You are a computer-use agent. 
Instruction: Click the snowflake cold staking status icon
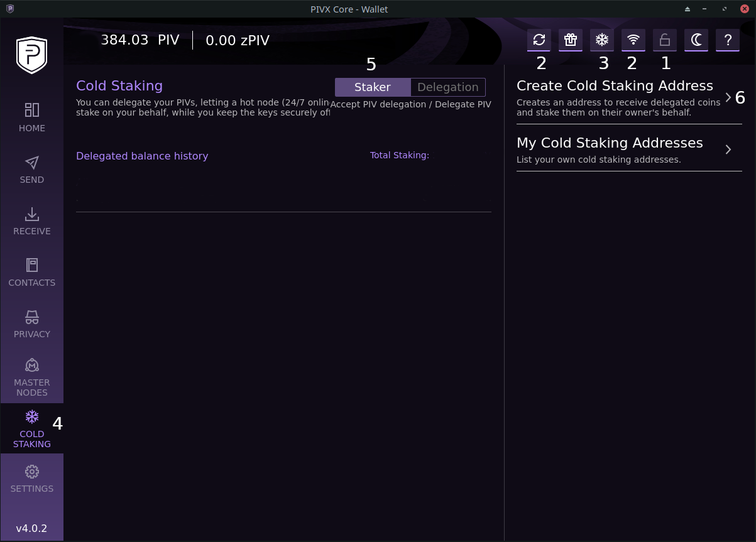[x=601, y=40]
